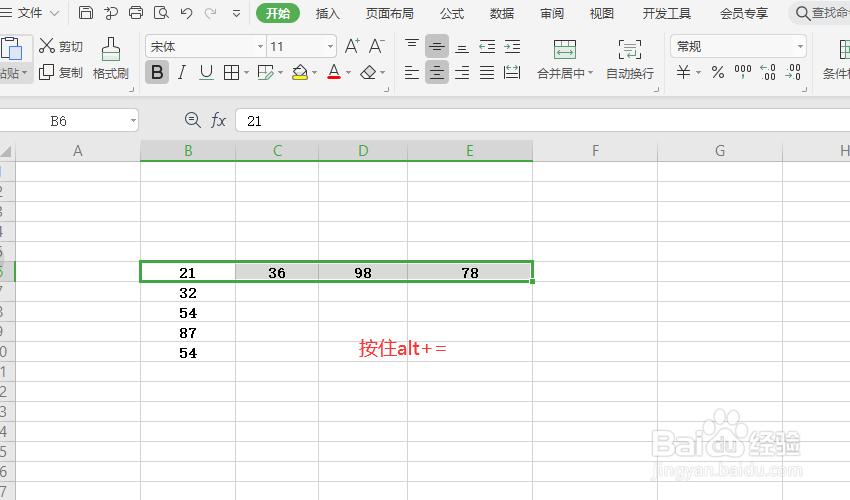Toggle middle vertical alignment

point(437,47)
